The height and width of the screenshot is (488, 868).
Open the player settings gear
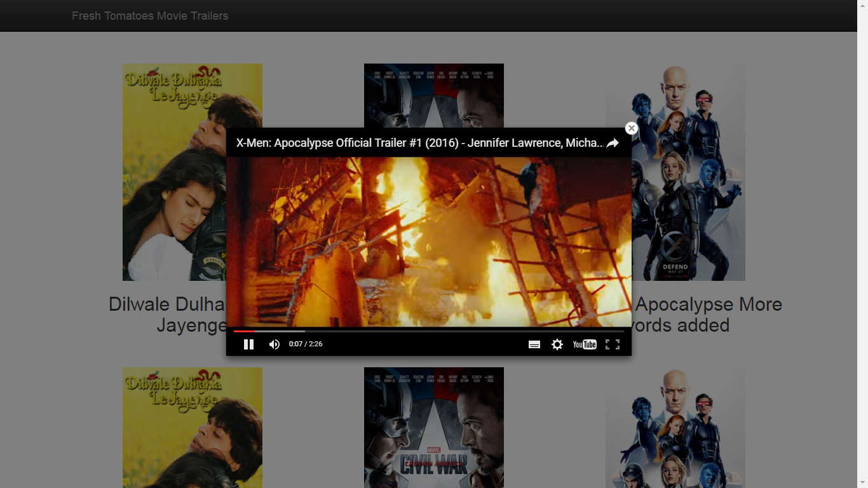tap(557, 344)
